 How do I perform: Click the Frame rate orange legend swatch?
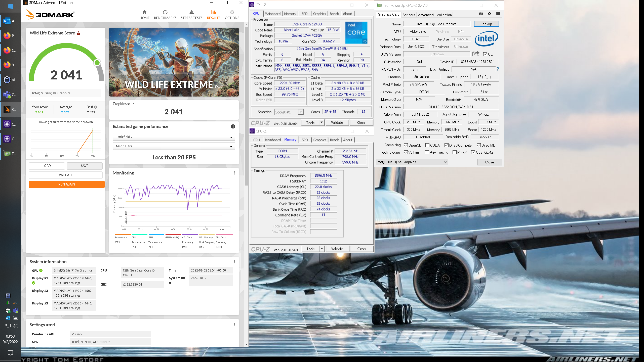pos(123,235)
